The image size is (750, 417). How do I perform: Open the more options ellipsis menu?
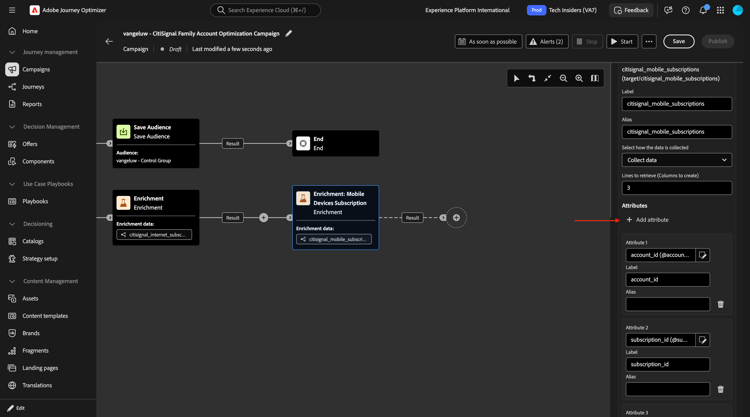(649, 42)
